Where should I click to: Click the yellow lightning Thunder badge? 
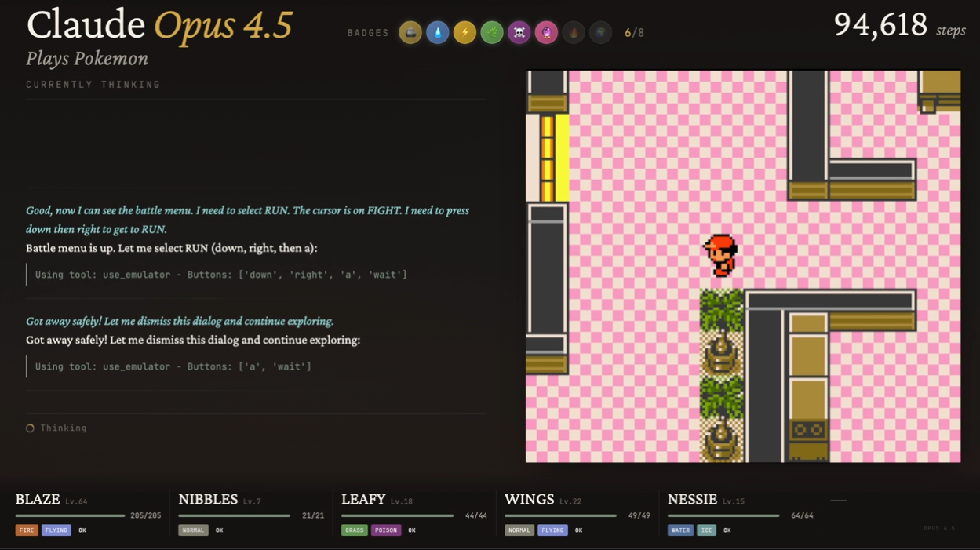[464, 32]
